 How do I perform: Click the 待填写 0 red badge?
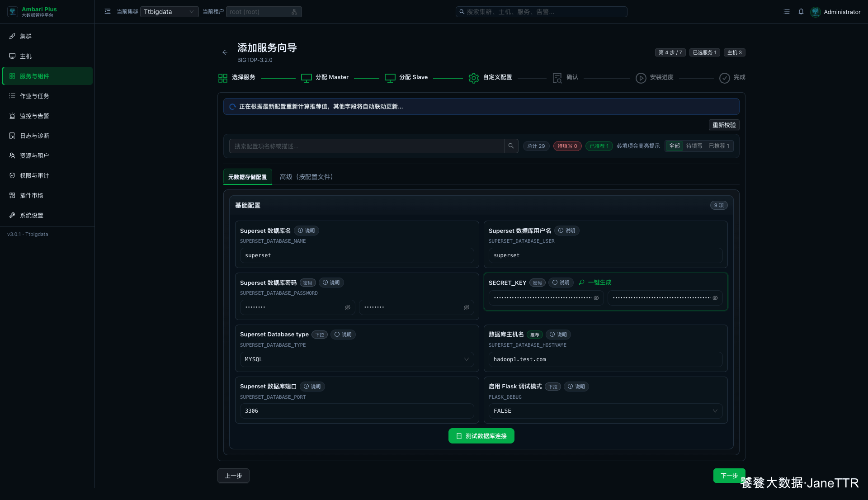pos(567,146)
